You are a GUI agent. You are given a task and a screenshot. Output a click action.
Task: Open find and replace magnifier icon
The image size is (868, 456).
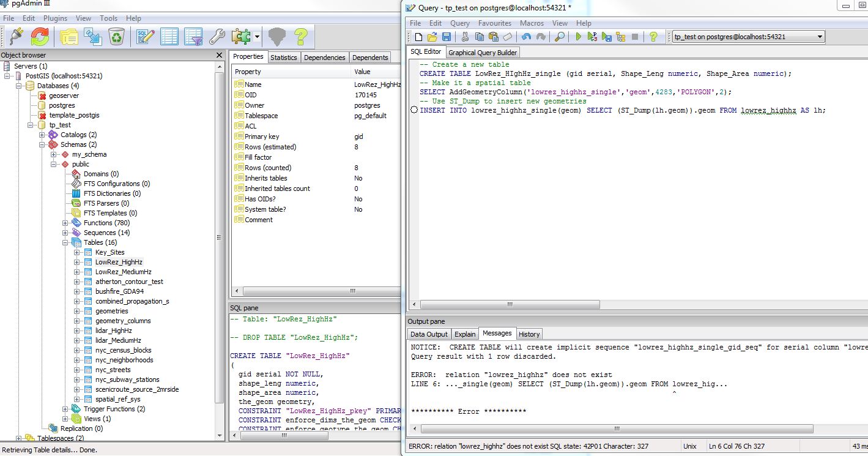[559, 37]
